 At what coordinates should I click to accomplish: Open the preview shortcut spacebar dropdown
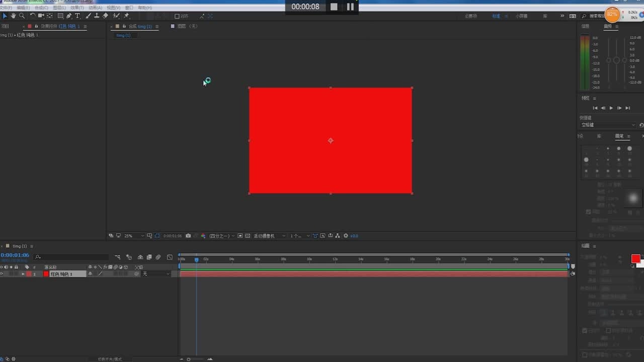(x=609, y=125)
